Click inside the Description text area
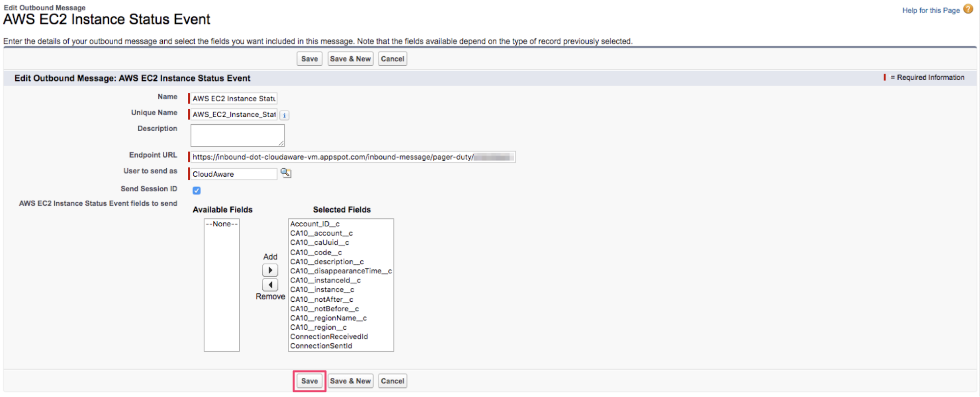The width and height of the screenshot is (980, 397). coord(237,135)
